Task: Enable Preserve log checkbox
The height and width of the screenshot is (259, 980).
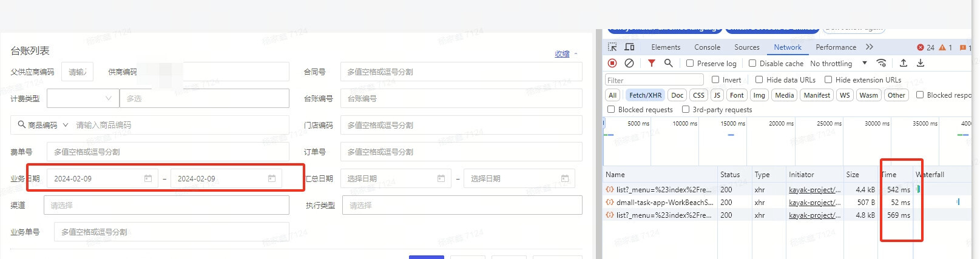Action: click(690, 63)
